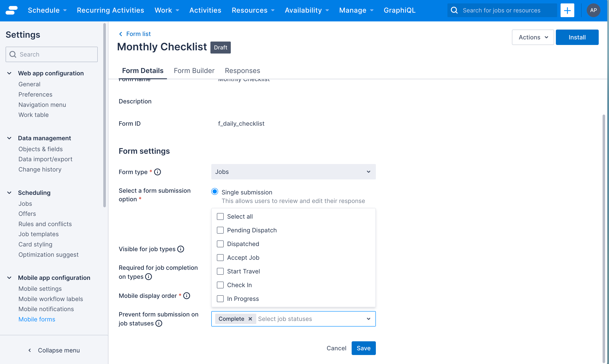The image size is (609, 364).
Task: Remove the Complete status tag
Action: 250,319
